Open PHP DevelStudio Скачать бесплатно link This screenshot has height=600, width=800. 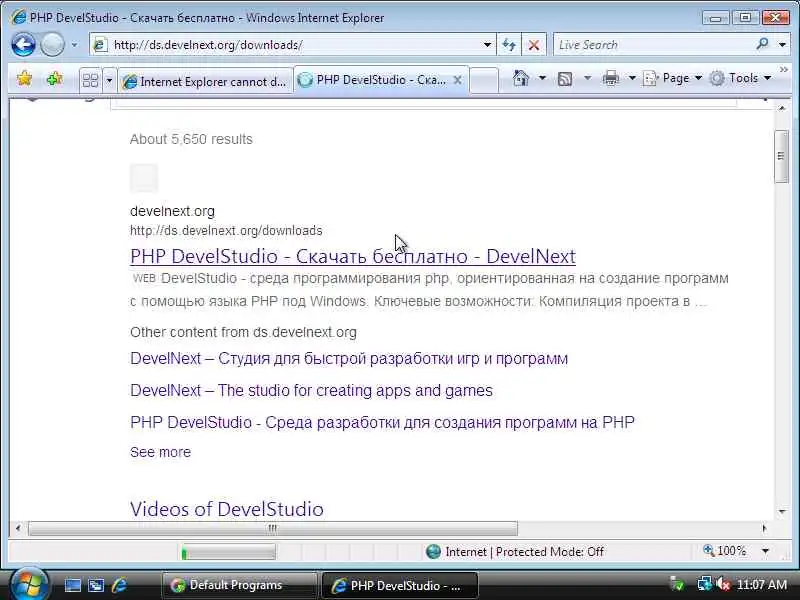[x=353, y=256]
